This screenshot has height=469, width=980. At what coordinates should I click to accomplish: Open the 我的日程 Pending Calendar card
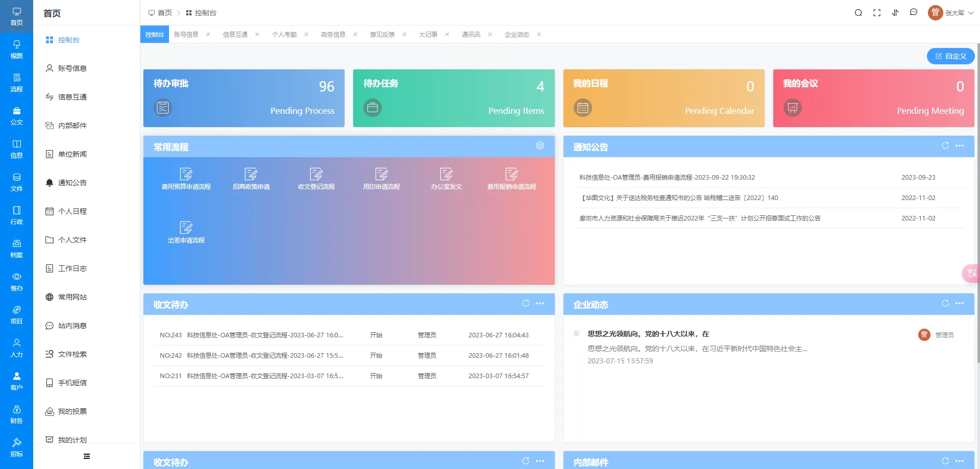tap(664, 98)
